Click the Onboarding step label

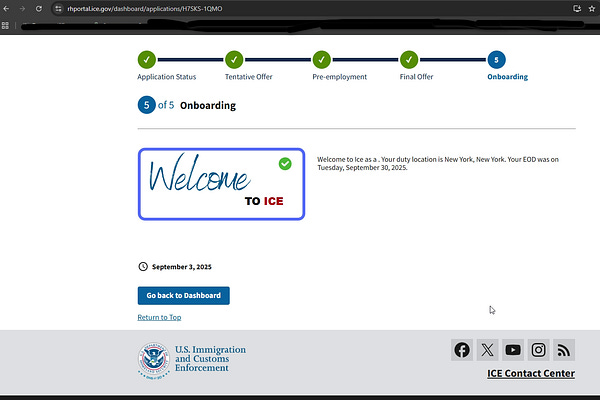point(507,77)
